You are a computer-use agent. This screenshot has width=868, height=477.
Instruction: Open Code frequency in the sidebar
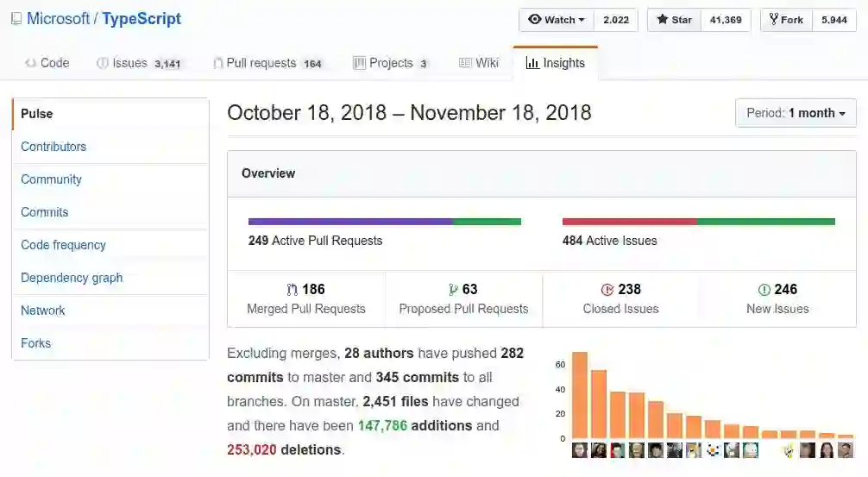(110, 245)
